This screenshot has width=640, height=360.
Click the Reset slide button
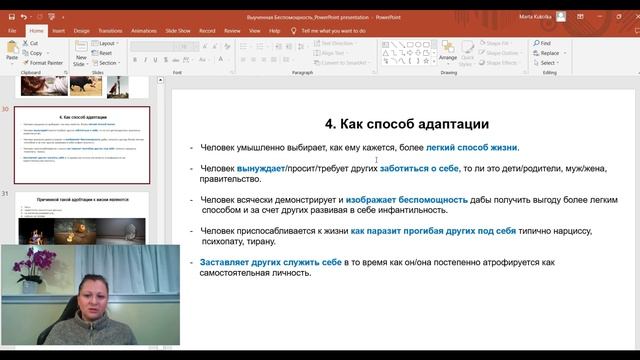click(102, 53)
